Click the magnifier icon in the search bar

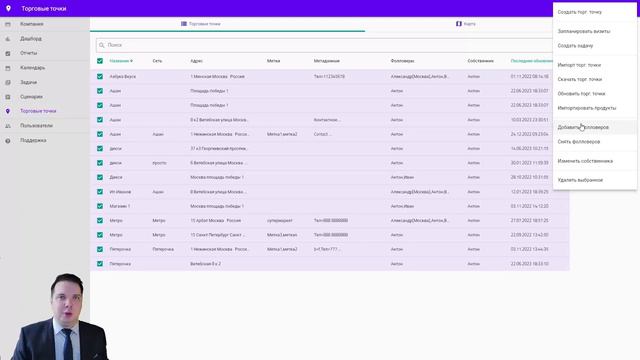pyautogui.click(x=102, y=45)
